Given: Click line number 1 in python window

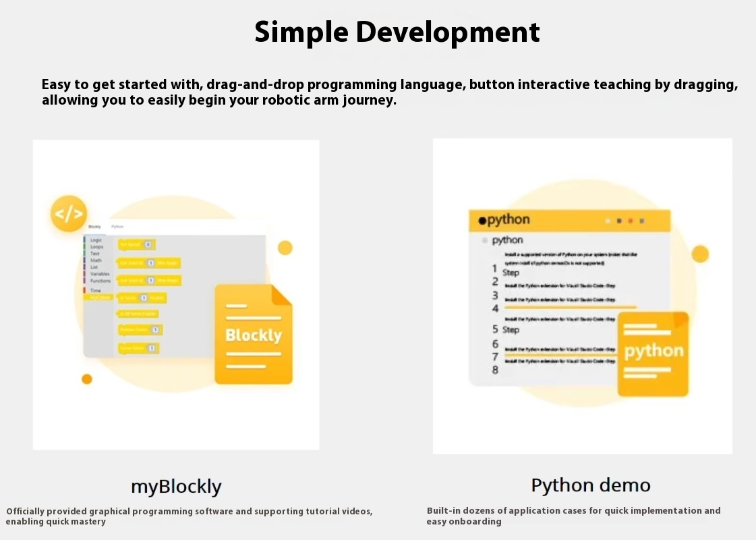Looking at the screenshot, I should [494, 268].
